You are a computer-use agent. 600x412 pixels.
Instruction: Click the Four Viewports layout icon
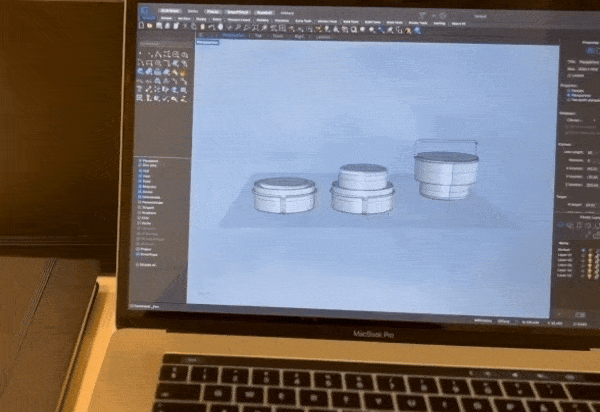283,28
